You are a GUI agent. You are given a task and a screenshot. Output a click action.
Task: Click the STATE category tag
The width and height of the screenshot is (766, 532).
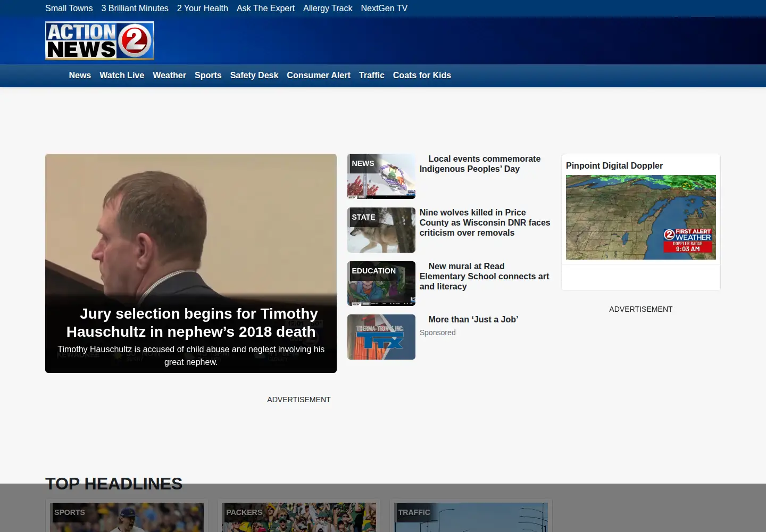[x=363, y=217]
